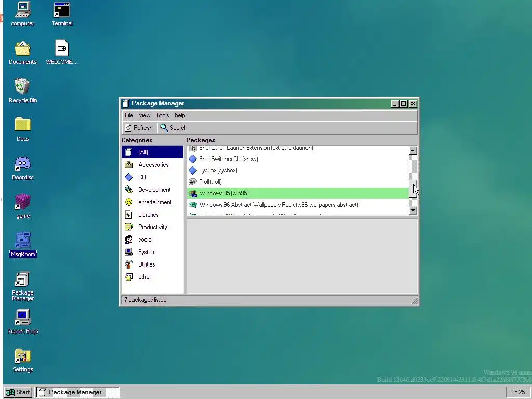Open the computer desktop icon

point(23,14)
